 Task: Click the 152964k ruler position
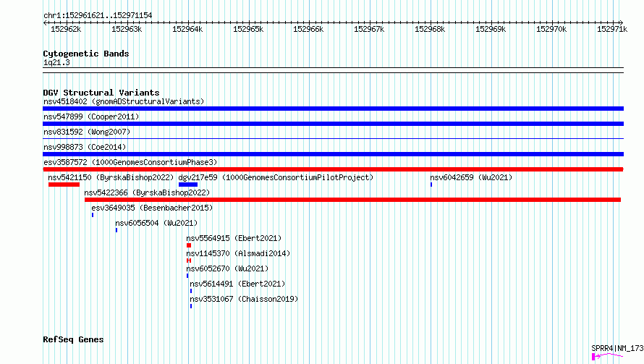point(187,29)
